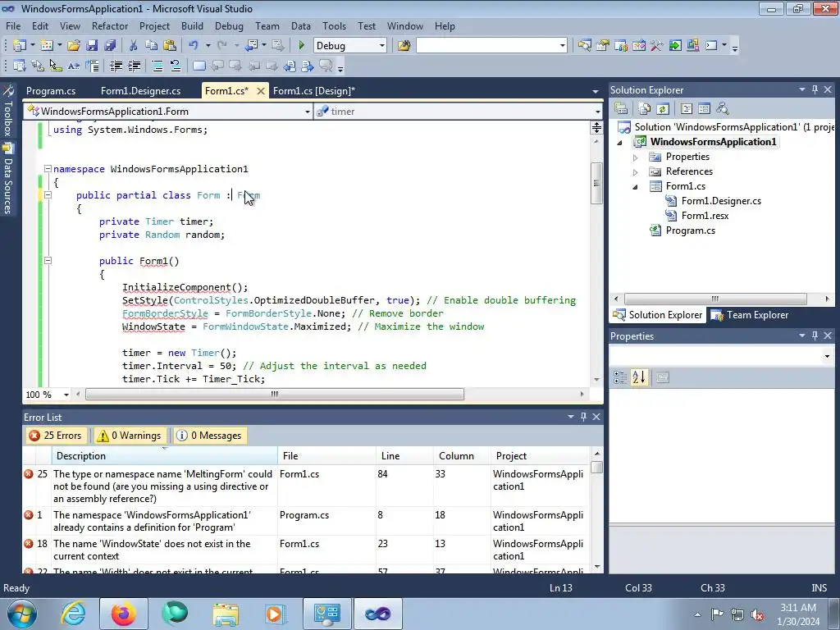Open the Debug menu
Viewport: 840px width, 630px height.
pos(229,25)
